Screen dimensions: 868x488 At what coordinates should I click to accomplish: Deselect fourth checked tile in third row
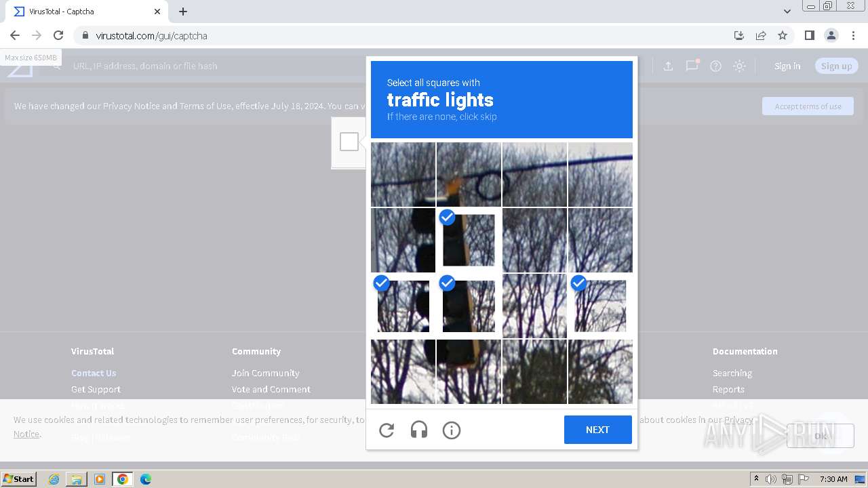click(600, 306)
